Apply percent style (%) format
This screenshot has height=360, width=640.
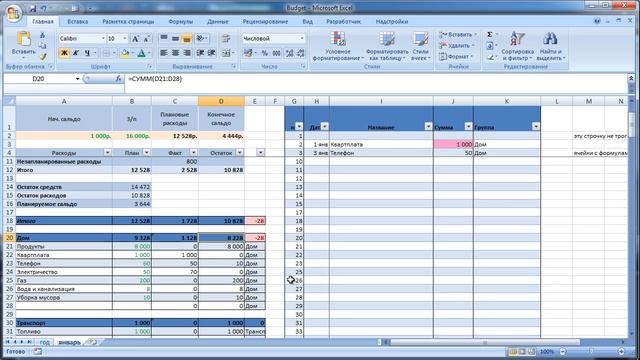264,53
